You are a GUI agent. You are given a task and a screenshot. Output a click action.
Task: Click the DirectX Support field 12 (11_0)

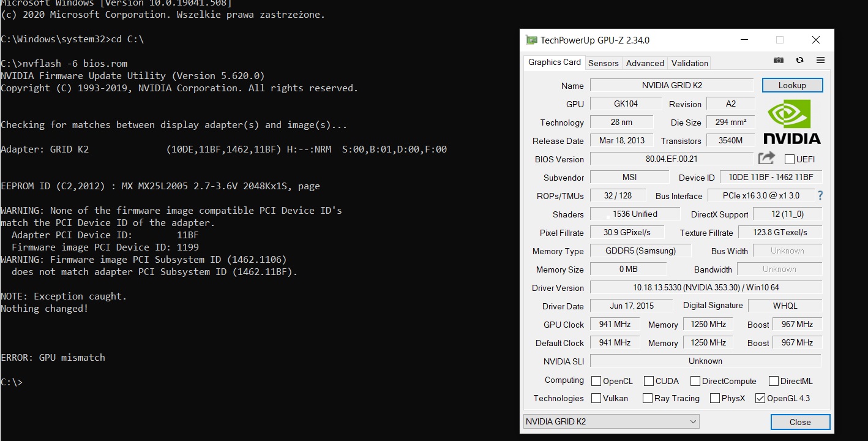(x=787, y=214)
